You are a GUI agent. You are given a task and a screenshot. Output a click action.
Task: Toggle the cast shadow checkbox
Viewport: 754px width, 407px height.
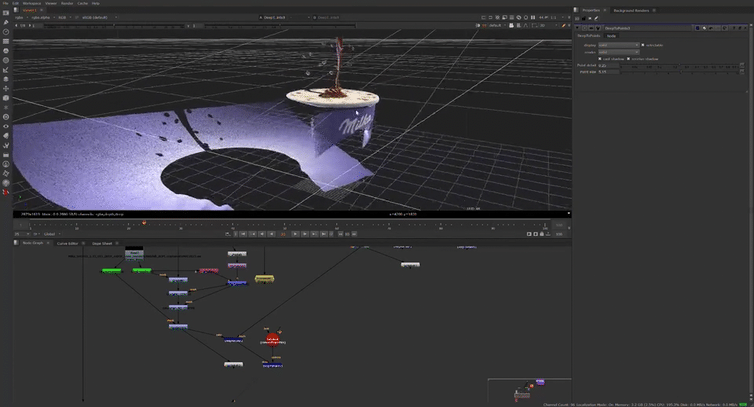click(602, 58)
